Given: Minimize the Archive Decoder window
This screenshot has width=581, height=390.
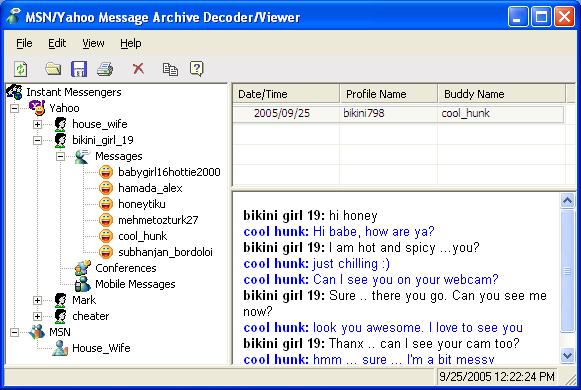Looking at the screenshot, I should click(518, 17).
